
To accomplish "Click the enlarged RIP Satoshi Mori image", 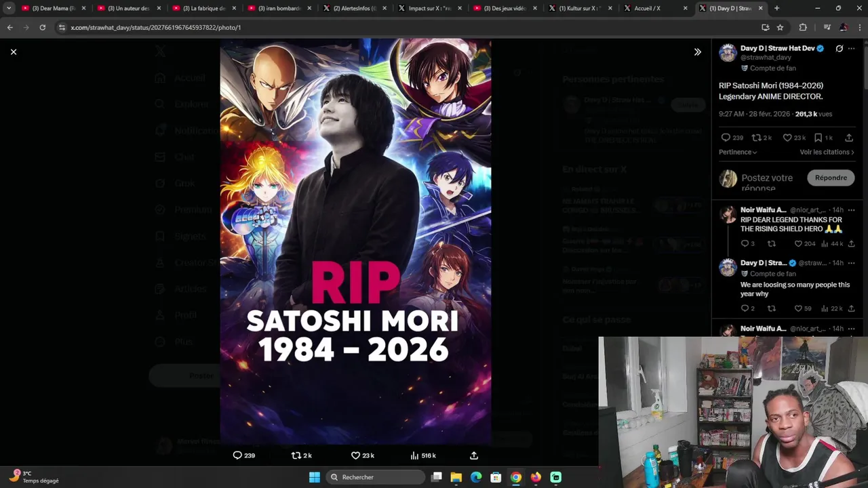I will tap(355, 241).
